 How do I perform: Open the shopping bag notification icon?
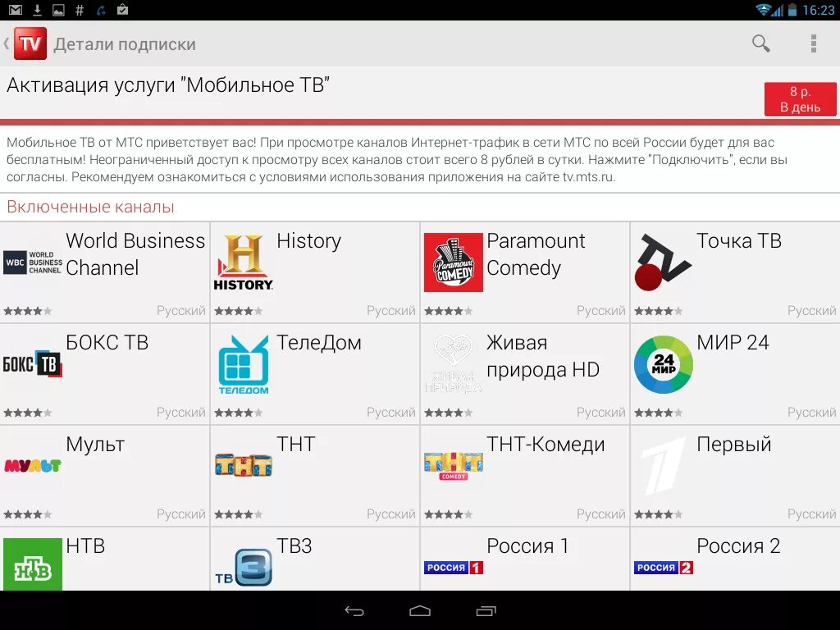[123, 10]
